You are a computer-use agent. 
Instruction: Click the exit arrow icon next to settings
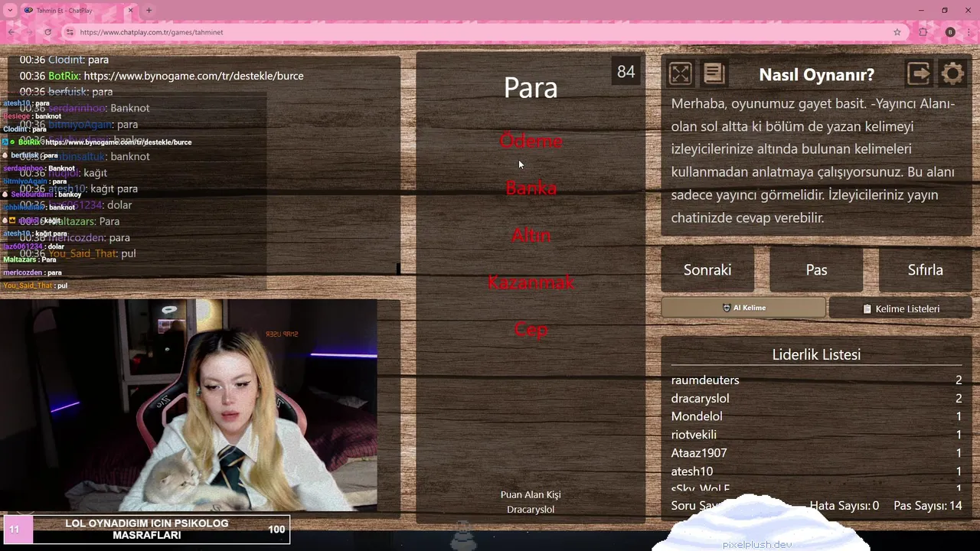tap(919, 73)
